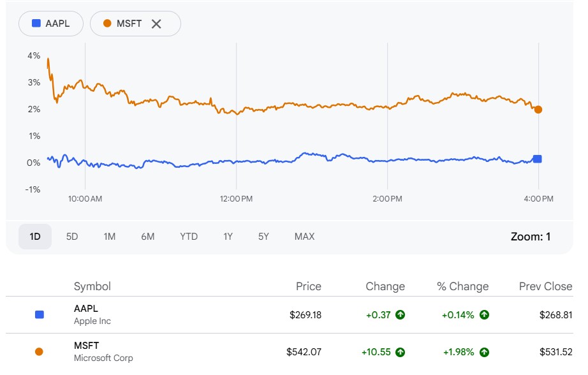Click the AAPL comparison chip
The width and height of the screenshot is (588, 375).
(51, 24)
